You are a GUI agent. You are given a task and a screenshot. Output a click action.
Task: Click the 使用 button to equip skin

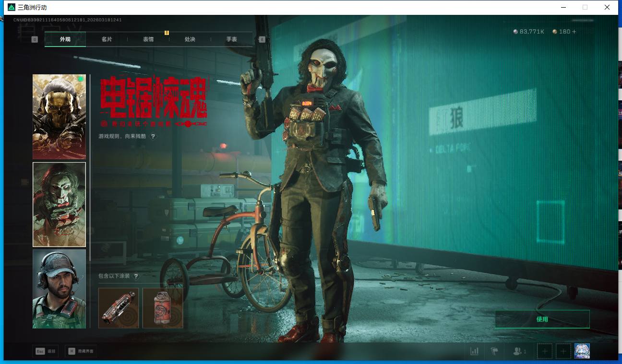542,319
